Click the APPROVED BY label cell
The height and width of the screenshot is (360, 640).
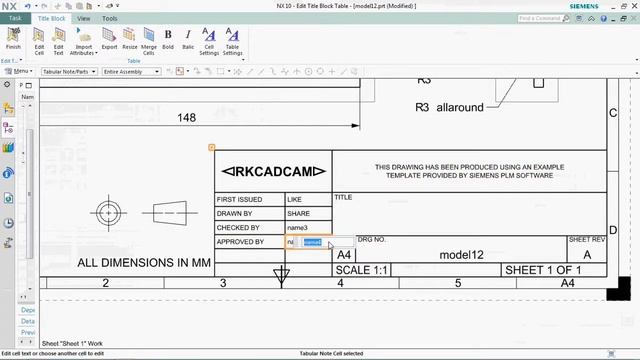(x=249, y=242)
